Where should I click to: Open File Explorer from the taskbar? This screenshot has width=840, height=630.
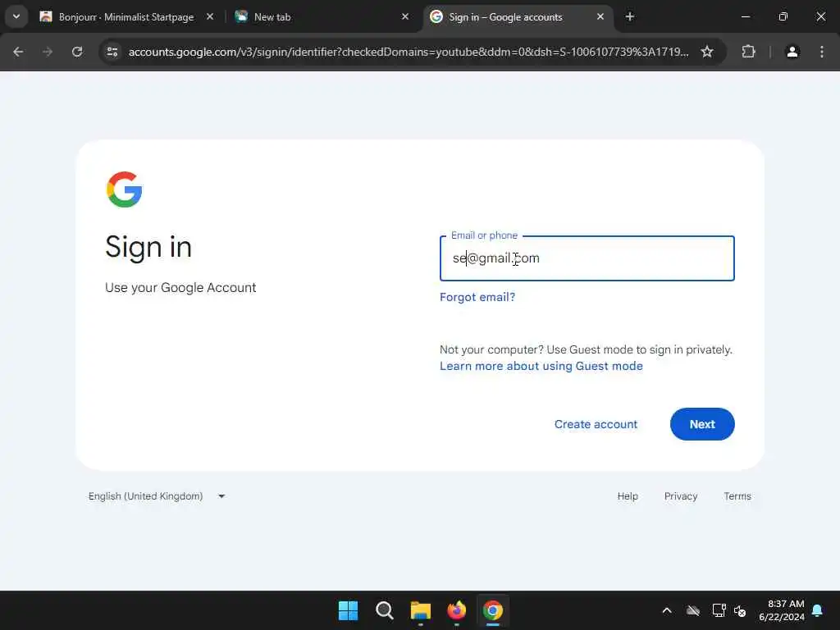click(x=421, y=610)
